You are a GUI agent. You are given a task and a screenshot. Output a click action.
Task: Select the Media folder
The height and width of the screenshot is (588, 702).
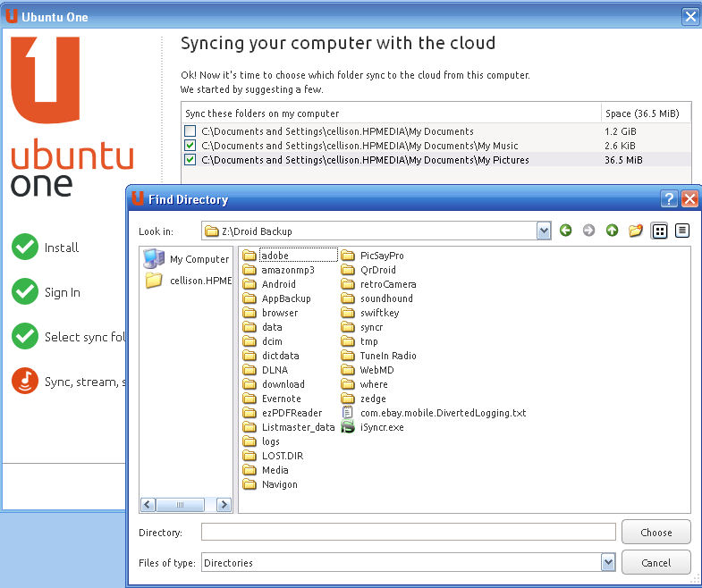click(x=265, y=470)
